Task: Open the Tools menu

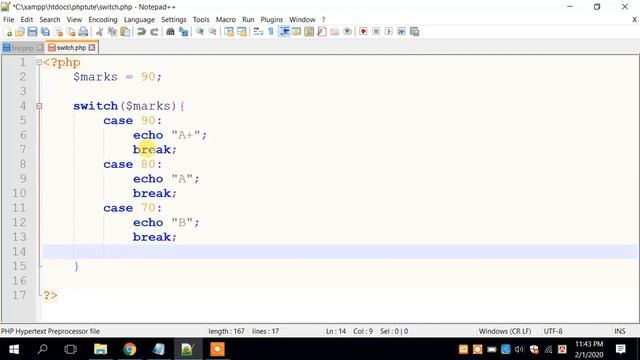Action: [x=201, y=20]
